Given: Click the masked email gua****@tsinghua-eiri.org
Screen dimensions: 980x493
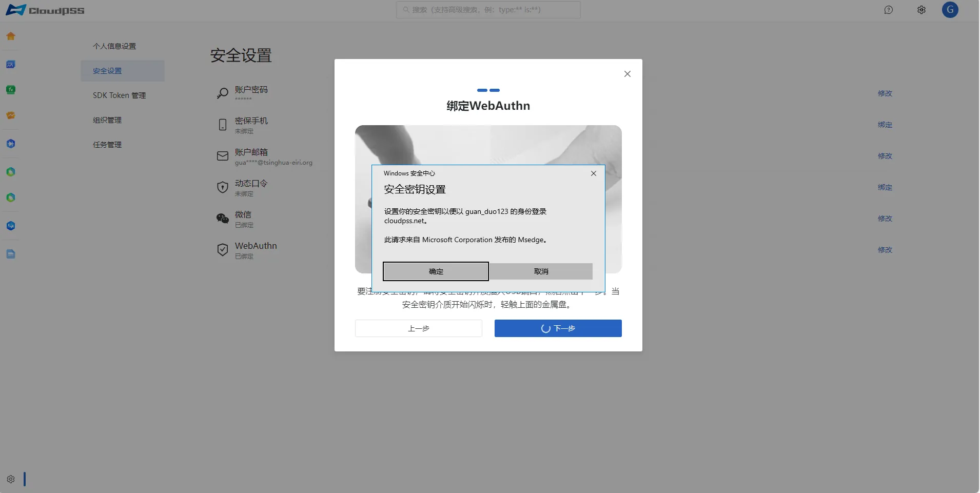Looking at the screenshot, I should 273,163.
